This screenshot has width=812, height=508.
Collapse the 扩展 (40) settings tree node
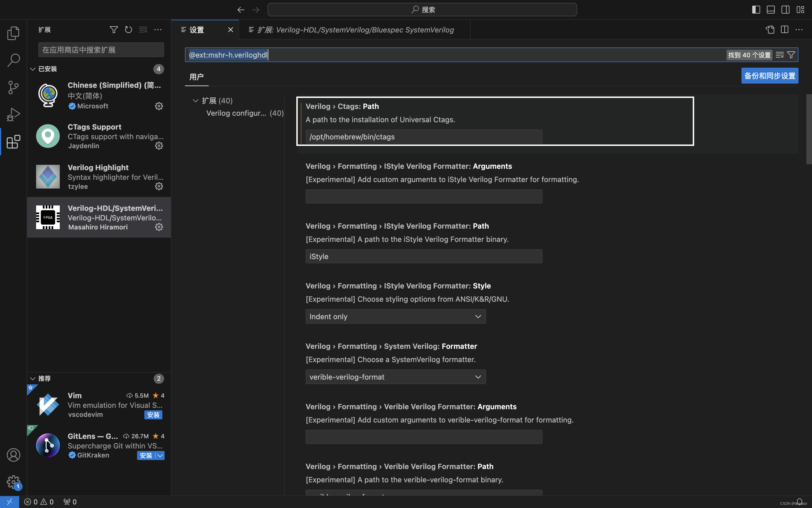click(x=196, y=100)
